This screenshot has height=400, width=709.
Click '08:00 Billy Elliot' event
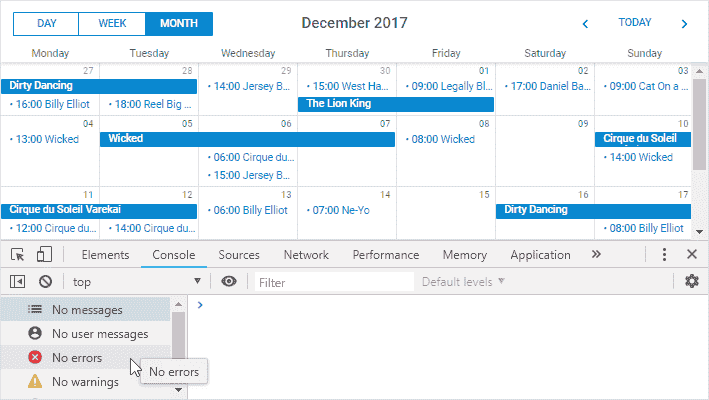[x=643, y=228]
